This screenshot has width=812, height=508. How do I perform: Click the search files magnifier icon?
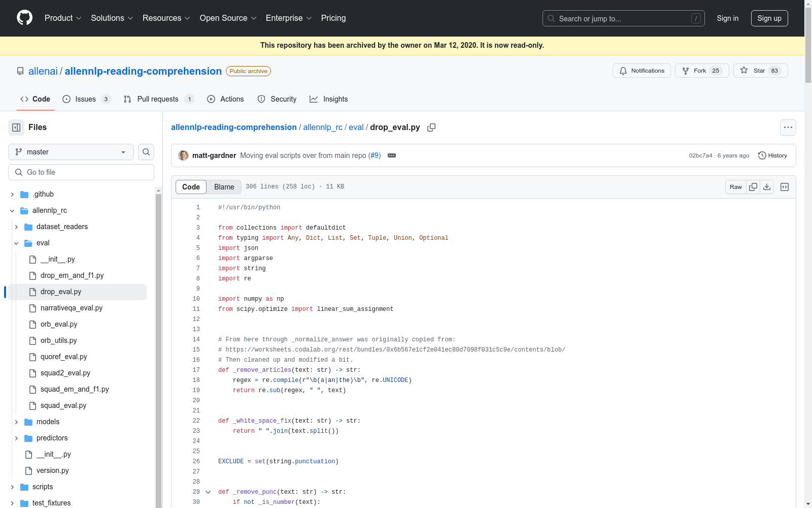(146, 152)
